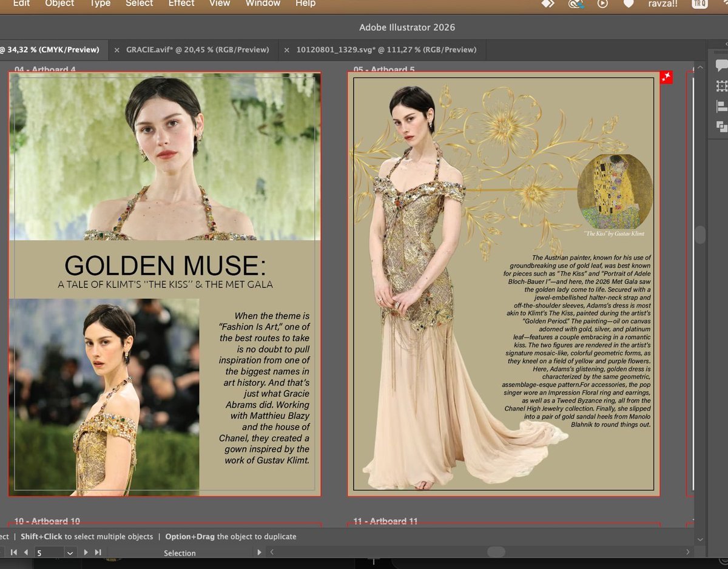
Task: Select the 'A TALE OF KLIMT'S' subtitle text
Action: click(165, 284)
